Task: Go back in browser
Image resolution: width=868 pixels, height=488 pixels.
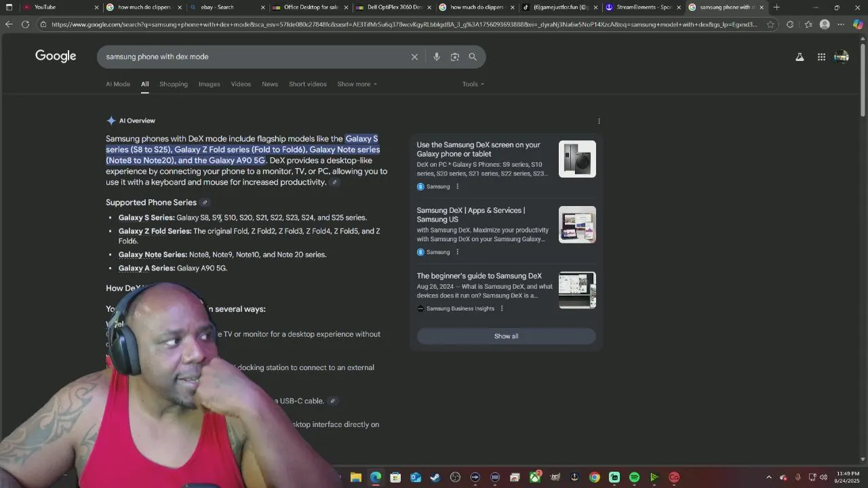Action: click(x=9, y=24)
